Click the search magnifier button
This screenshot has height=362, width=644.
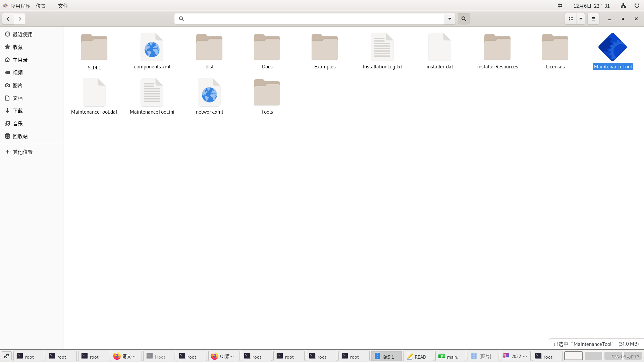click(x=464, y=19)
